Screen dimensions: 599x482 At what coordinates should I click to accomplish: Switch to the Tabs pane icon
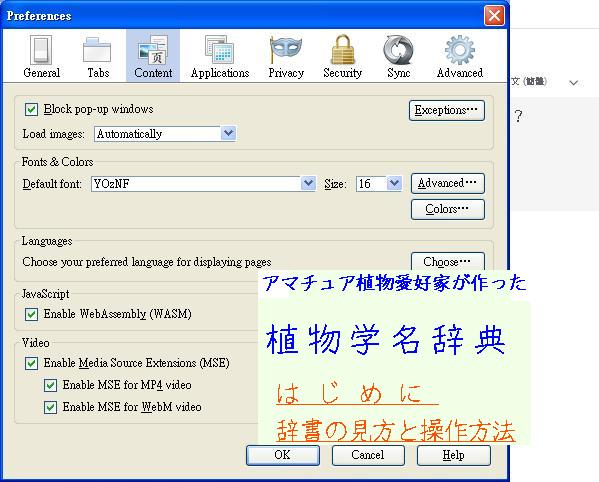click(x=97, y=50)
